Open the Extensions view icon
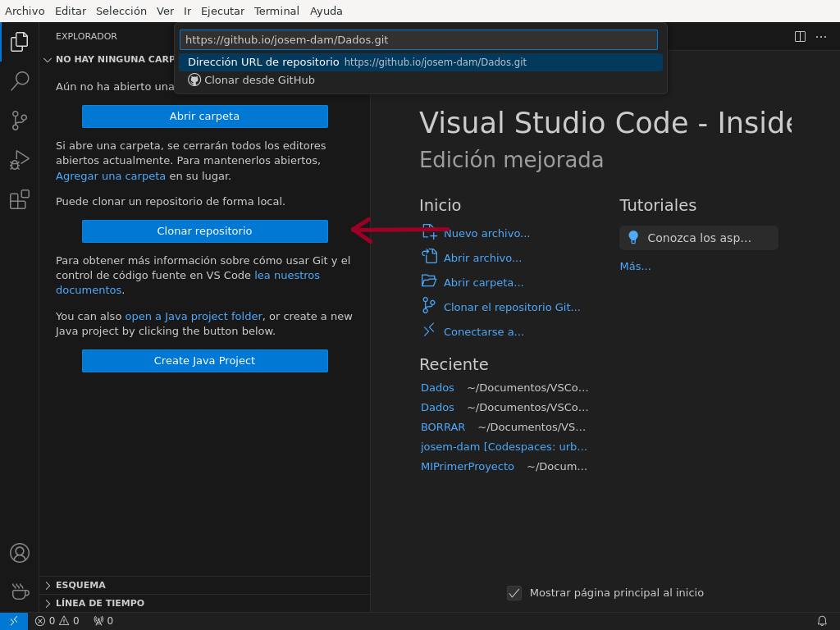 point(20,200)
